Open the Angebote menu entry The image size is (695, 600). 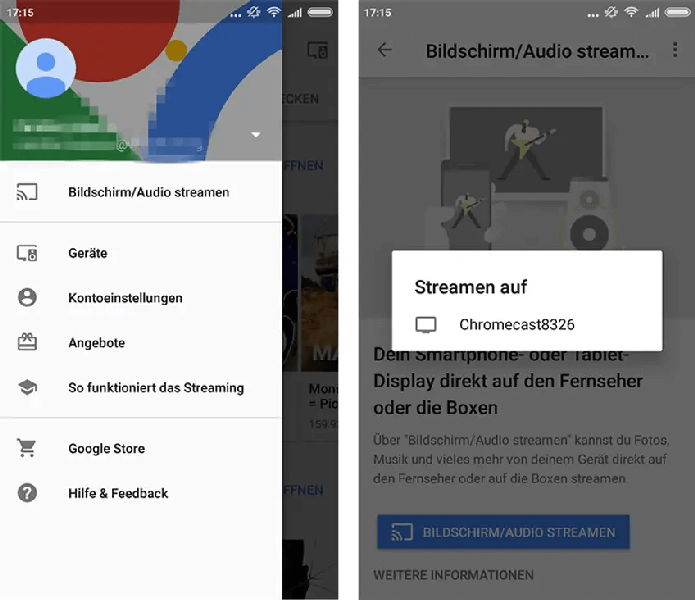141,343
